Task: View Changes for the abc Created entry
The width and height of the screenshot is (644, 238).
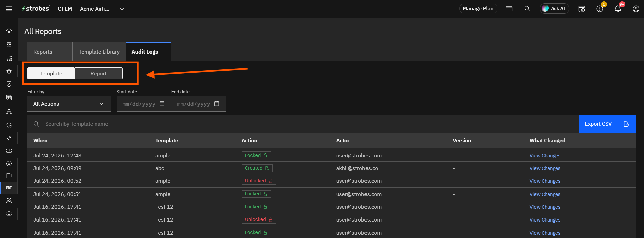Action: coord(545,168)
